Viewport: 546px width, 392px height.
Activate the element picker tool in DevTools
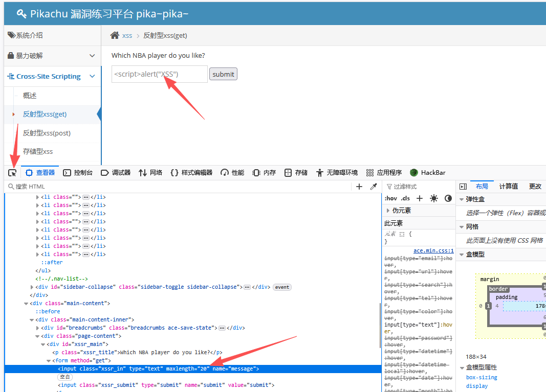(12, 173)
